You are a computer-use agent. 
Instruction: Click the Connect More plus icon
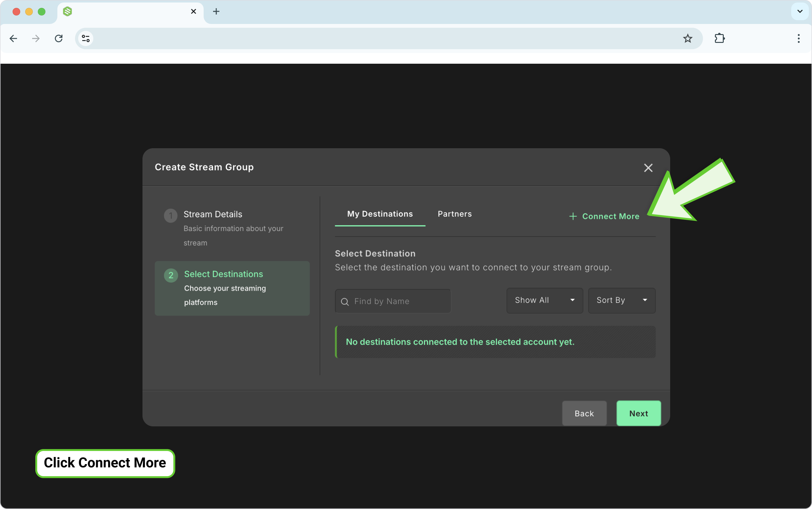coord(573,216)
